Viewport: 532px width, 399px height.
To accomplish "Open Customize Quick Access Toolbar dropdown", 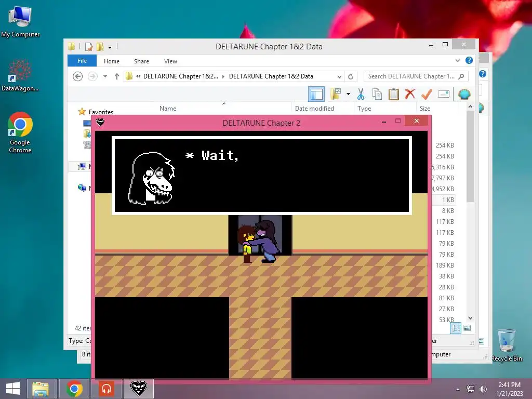I will [110, 47].
